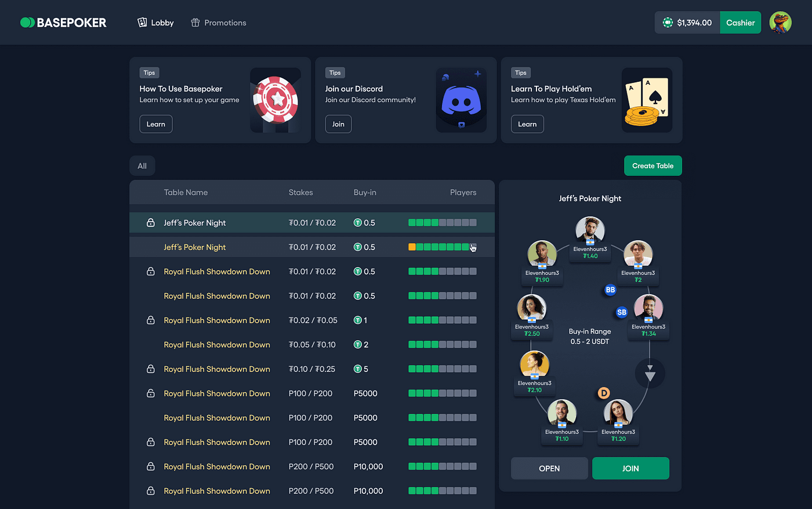Click player avatar with ₮2.50 stack

pos(532,308)
